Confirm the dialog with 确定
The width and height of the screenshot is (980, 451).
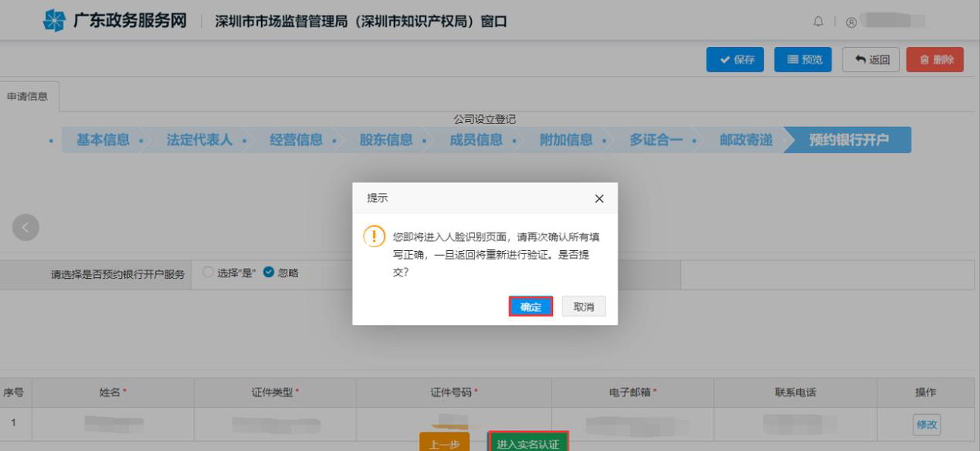(x=531, y=306)
